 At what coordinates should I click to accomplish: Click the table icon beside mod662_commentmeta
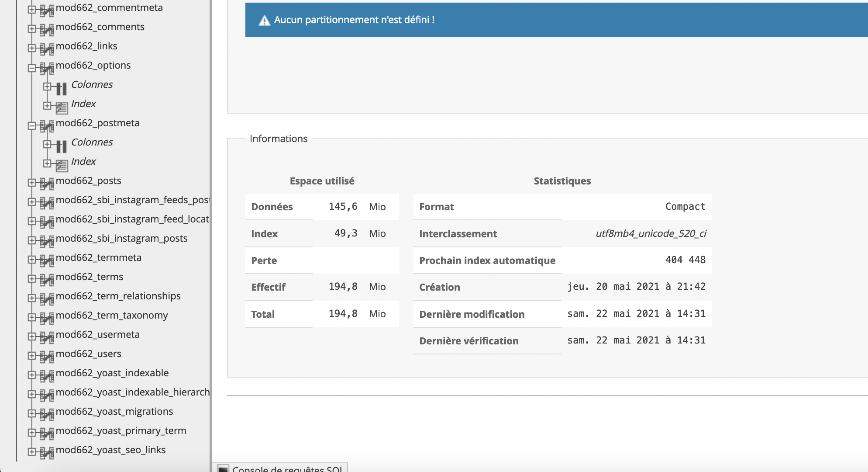46,10
